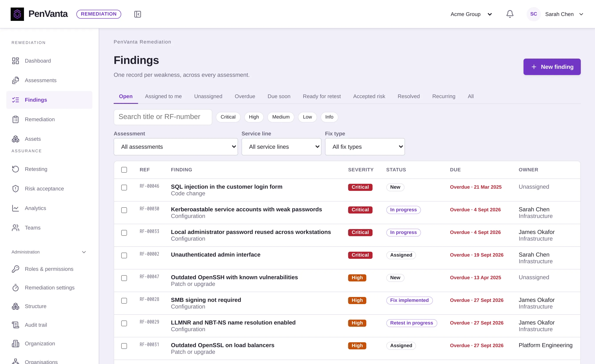Check the row for RF-00028 SMB signing
The height and width of the screenshot is (364, 595).
click(x=124, y=301)
